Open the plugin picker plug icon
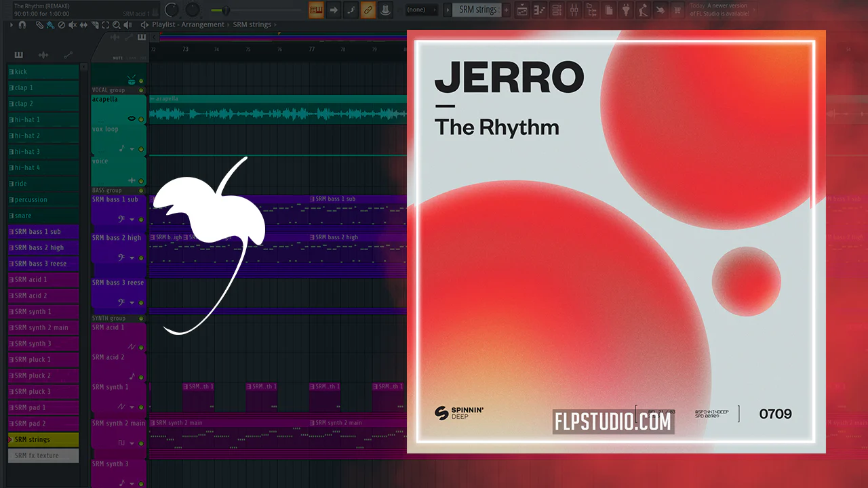The image size is (868, 488). (625, 10)
